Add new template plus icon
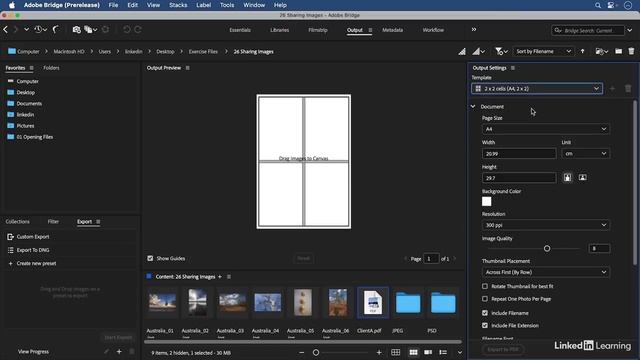This screenshot has width=640, height=360. click(612, 89)
